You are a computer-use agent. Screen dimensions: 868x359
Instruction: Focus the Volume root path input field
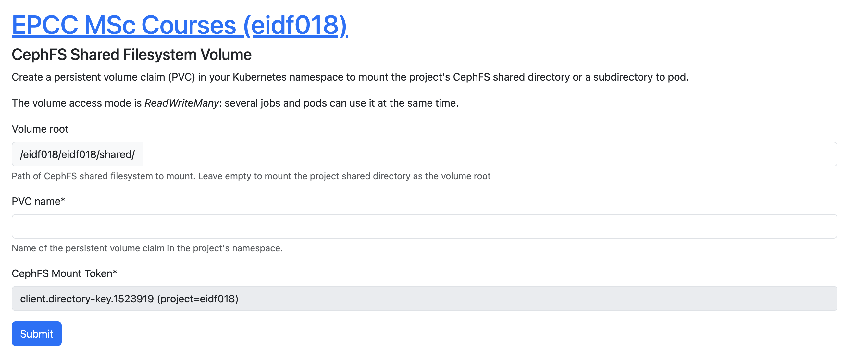489,154
